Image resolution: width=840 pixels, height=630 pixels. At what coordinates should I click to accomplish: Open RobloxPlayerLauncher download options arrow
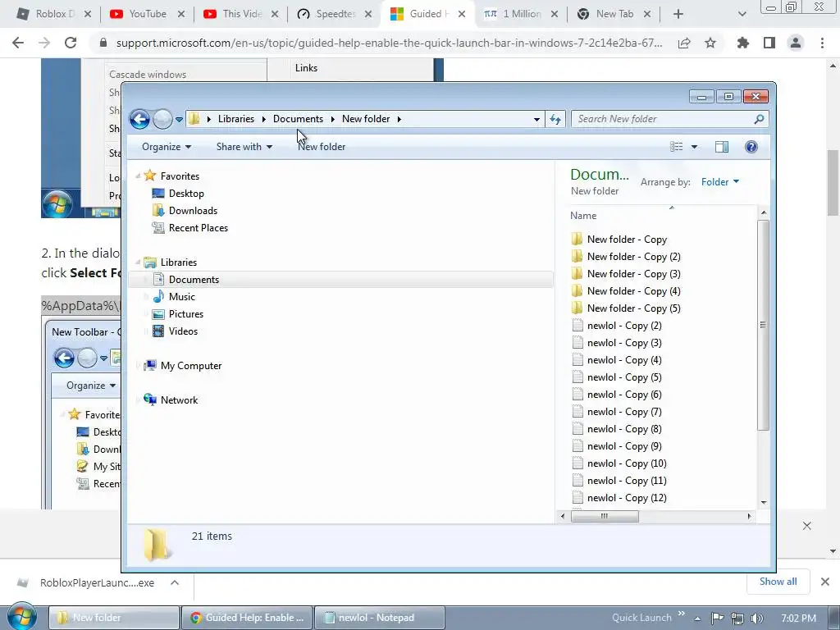tap(175, 583)
